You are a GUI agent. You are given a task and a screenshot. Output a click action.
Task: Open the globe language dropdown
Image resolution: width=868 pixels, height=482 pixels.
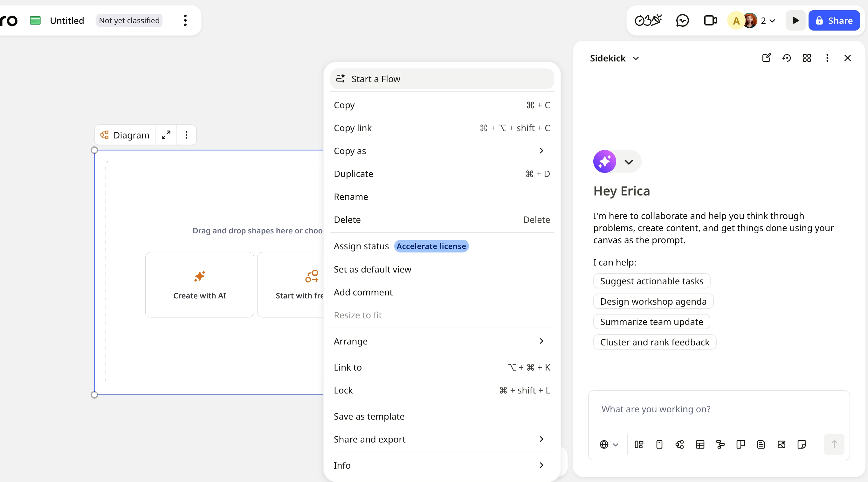tap(609, 444)
